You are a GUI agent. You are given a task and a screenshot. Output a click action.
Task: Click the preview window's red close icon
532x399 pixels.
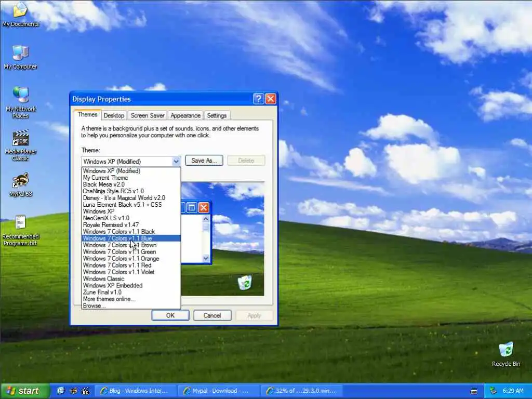pos(204,207)
